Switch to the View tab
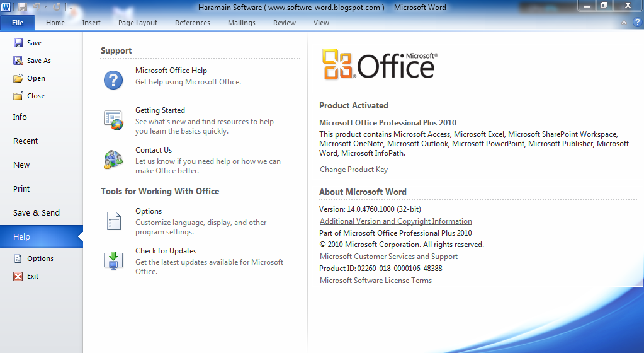The height and width of the screenshot is (353, 644). pos(321,23)
